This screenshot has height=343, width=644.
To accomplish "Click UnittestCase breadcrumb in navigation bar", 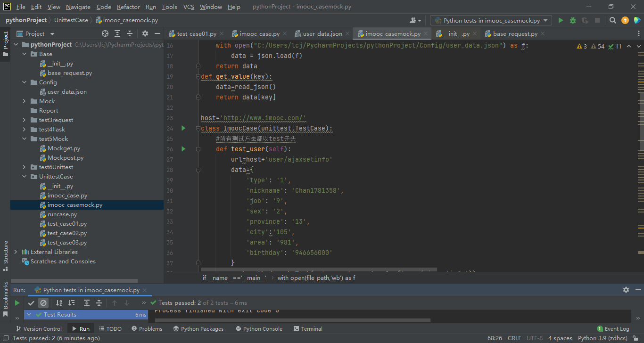I will tap(71, 20).
